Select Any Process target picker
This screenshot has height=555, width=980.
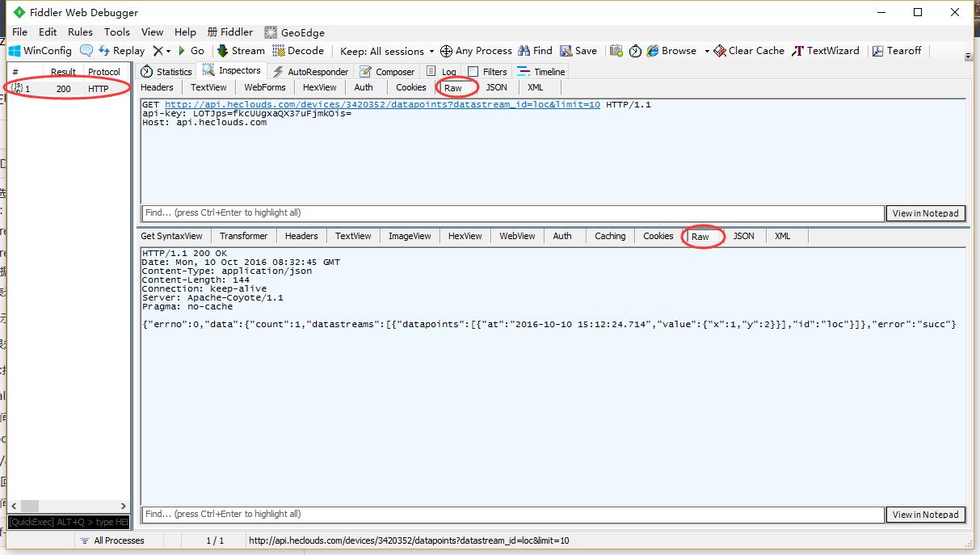point(476,50)
